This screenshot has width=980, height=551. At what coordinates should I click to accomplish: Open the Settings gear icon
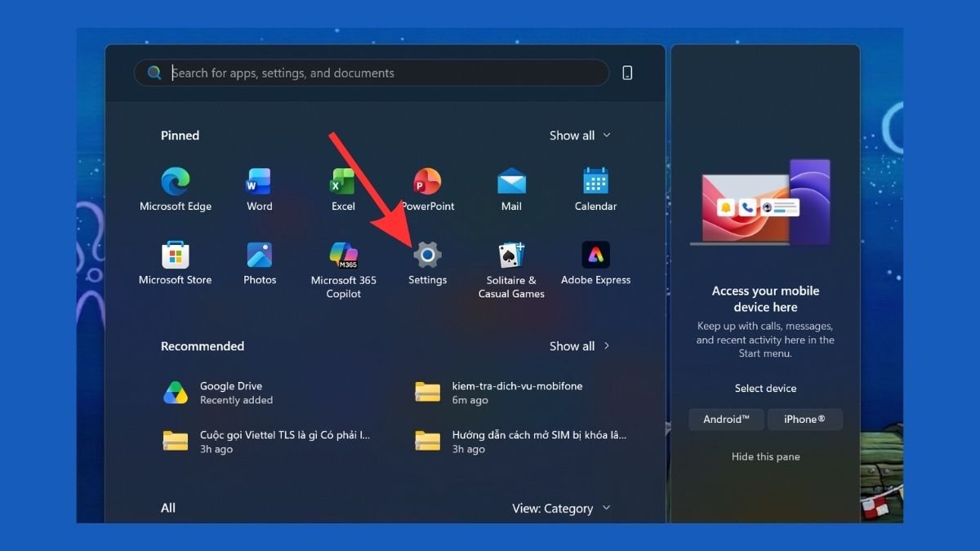click(427, 255)
